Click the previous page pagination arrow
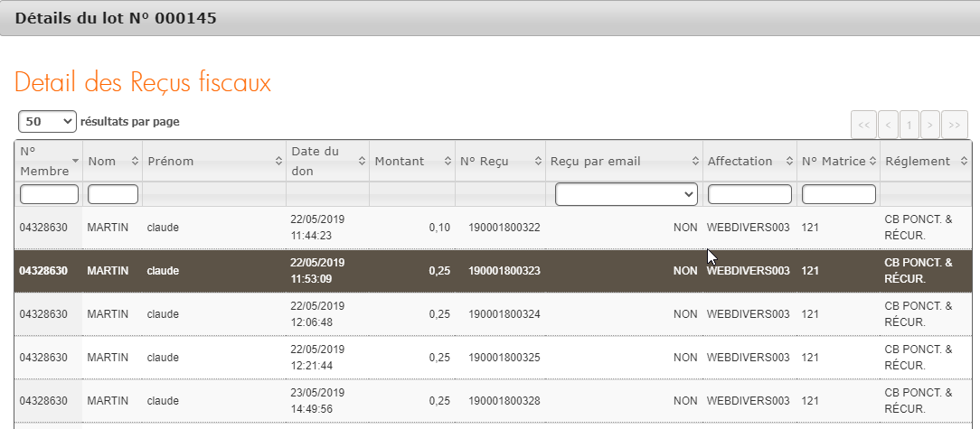 pos(888,124)
